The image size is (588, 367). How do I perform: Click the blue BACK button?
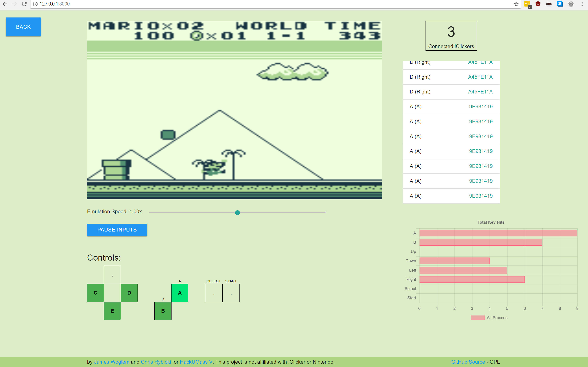(x=23, y=27)
